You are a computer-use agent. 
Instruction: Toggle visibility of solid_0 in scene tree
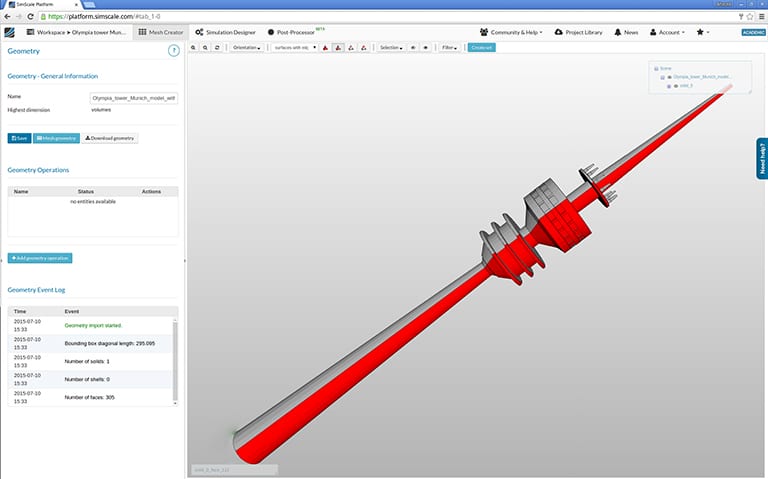tap(675, 86)
